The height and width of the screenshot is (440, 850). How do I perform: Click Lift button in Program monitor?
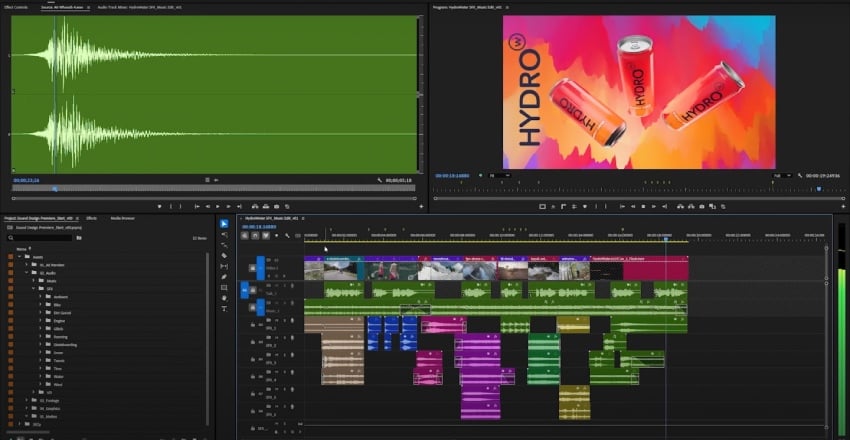point(680,206)
